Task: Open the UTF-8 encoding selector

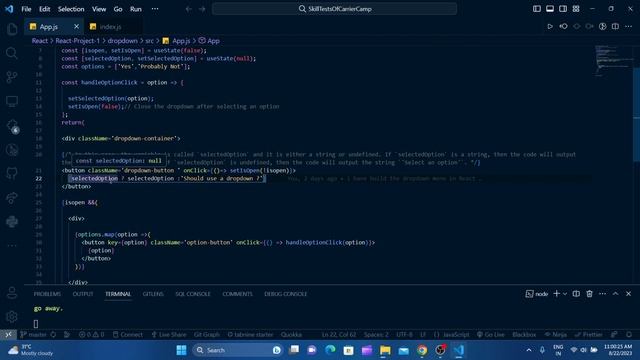Action: coord(404,334)
